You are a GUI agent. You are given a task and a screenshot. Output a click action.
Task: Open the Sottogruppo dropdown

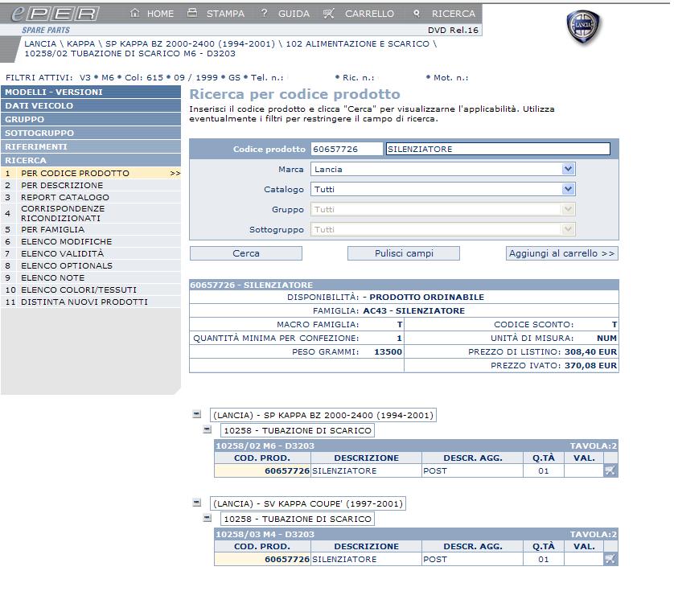[442, 229]
